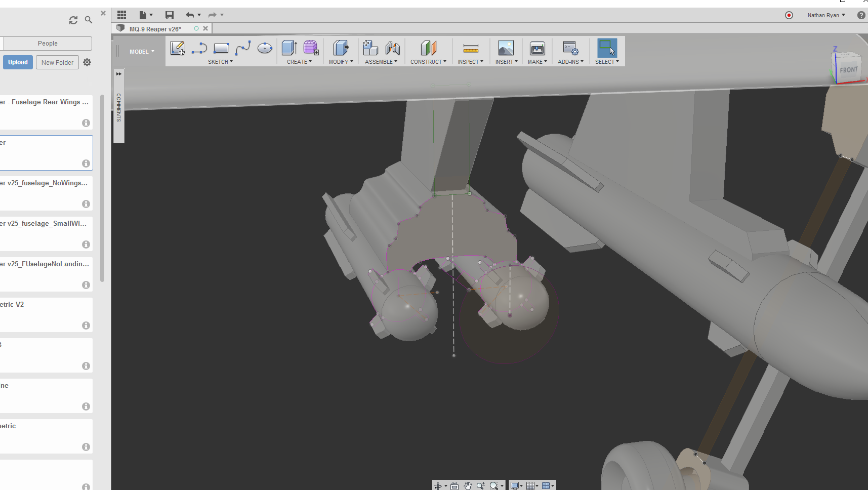The width and height of the screenshot is (868, 490).
Task: Pick the Spline sketch tool
Action: [x=243, y=48]
